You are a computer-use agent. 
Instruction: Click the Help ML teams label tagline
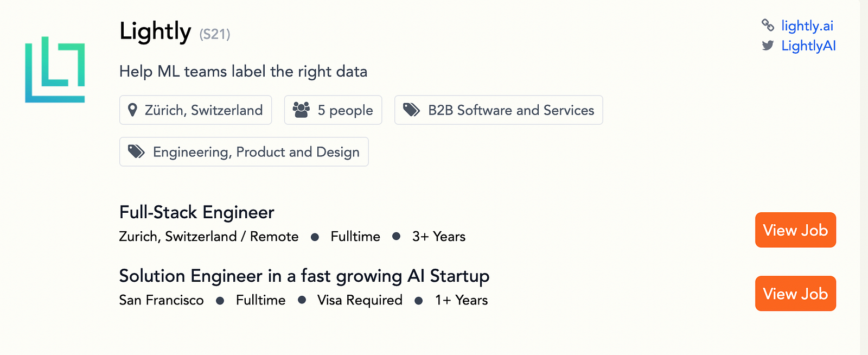pos(243,72)
